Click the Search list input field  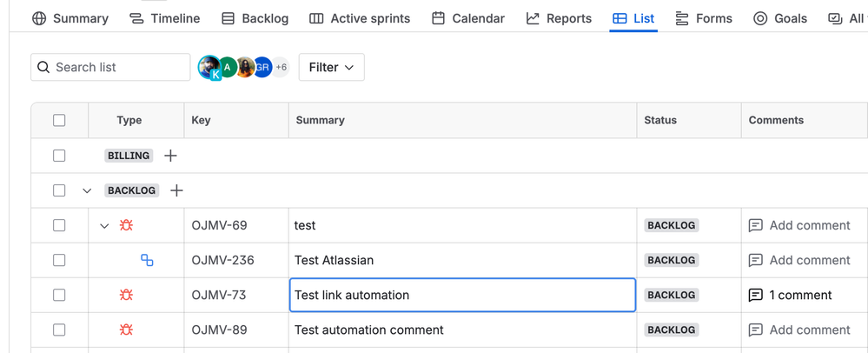pos(117,67)
